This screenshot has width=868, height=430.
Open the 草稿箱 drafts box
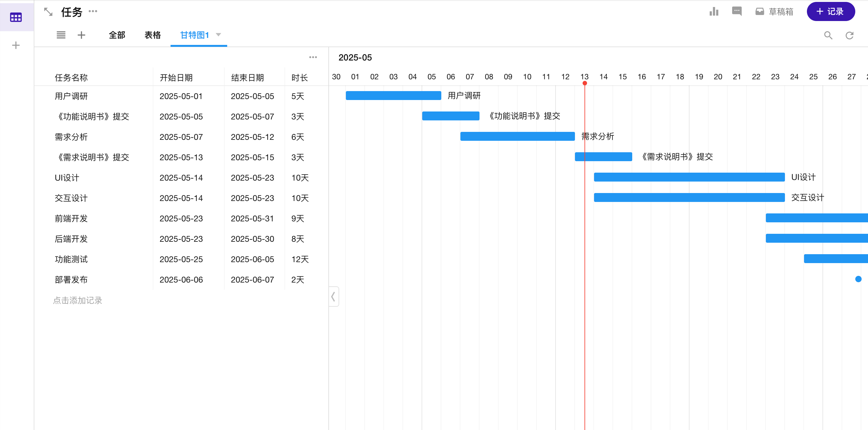point(774,12)
